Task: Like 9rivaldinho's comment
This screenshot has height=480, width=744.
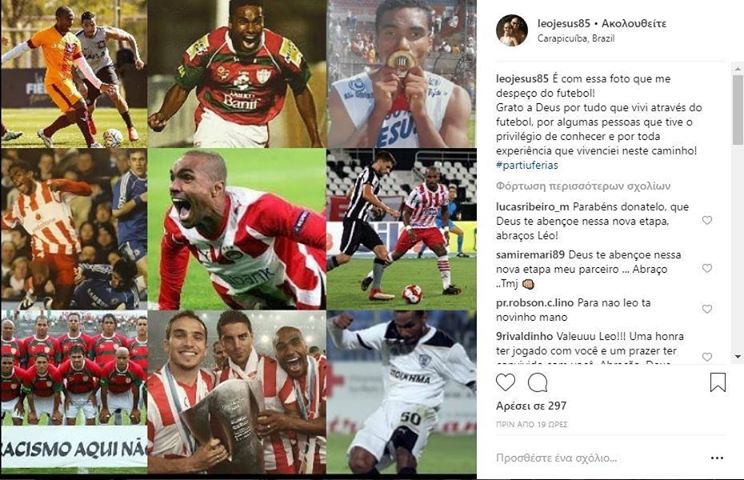Action: pyautogui.click(x=707, y=357)
